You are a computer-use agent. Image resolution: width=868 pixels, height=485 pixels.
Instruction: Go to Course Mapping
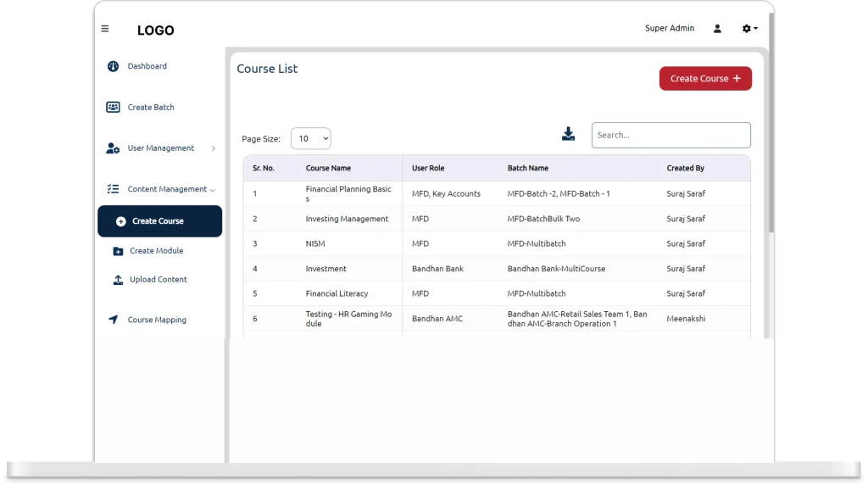157,320
